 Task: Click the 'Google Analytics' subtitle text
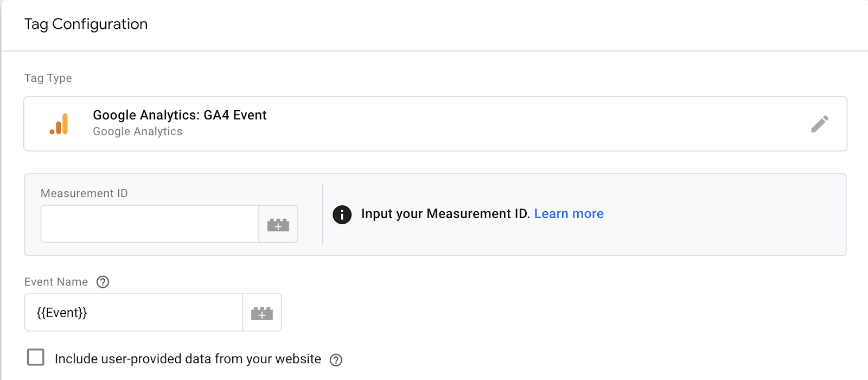point(137,131)
